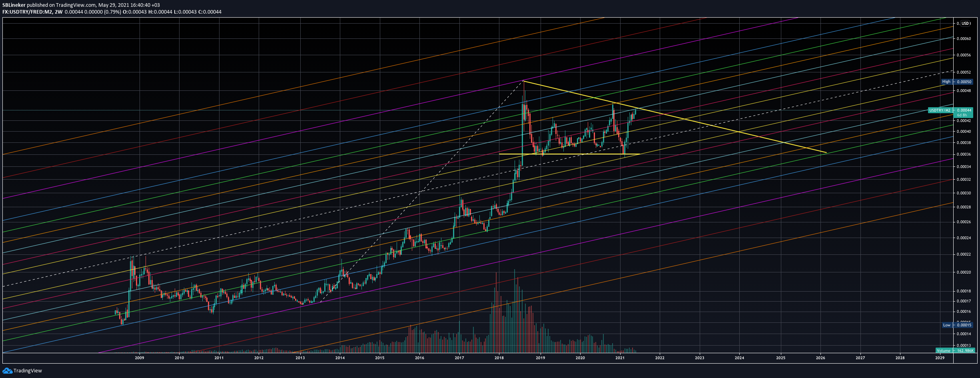Click the C:0.00044 close value
Image resolution: width=980 pixels, height=378 pixels.
point(210,12)
